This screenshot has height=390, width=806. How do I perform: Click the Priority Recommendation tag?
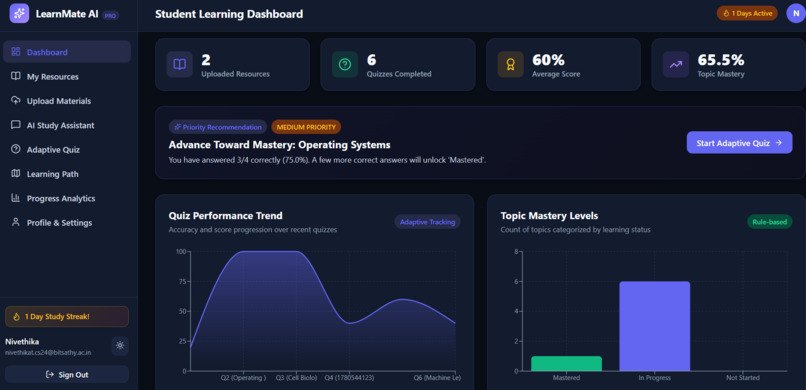tap(218, 127)
